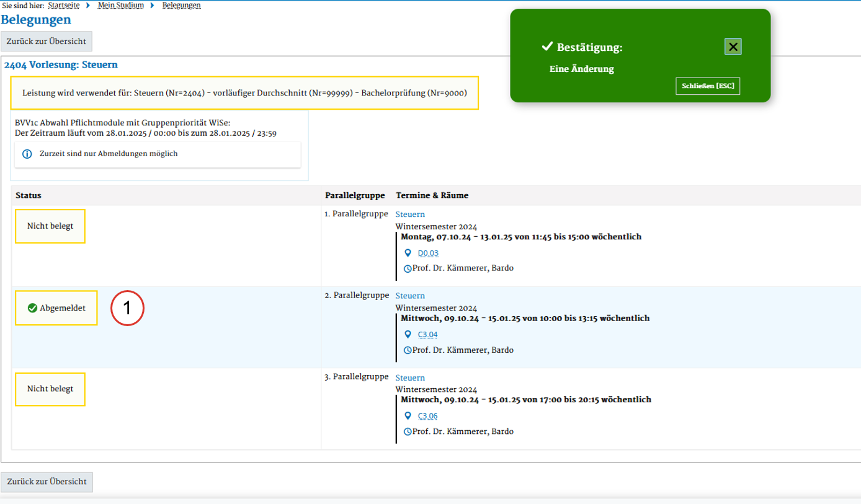
Task: Click the 3. Parallelgruppe label
Action: pyautogui.click(x=357, y=378)
